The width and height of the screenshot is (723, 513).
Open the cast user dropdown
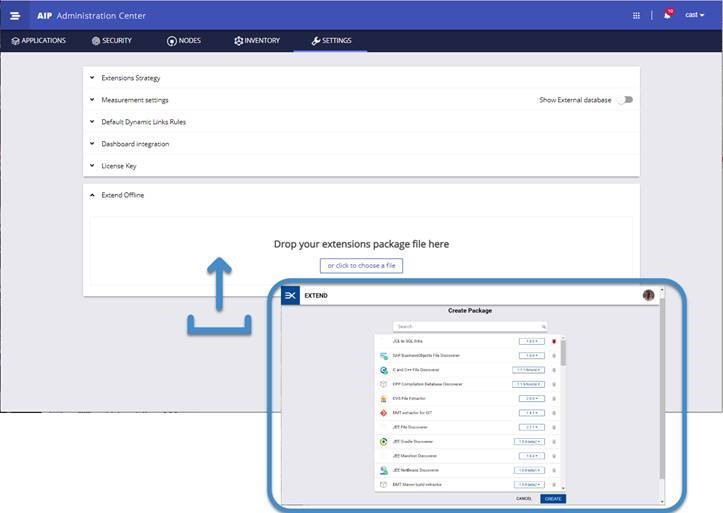pos(694,15)
